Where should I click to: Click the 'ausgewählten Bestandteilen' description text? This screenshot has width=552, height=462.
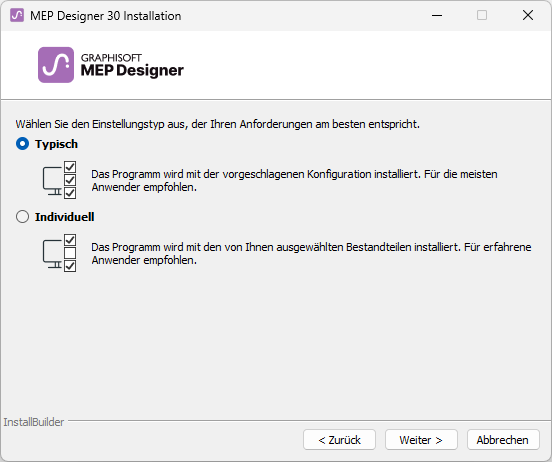click(311, 253)
